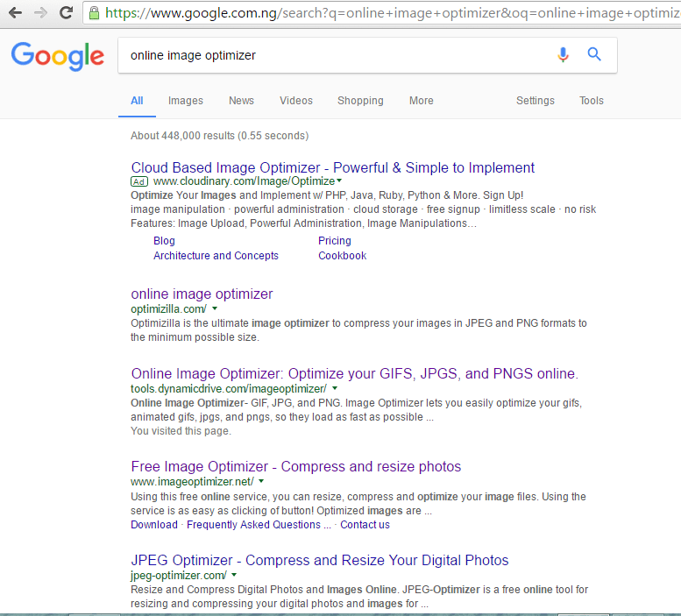Viewport: 681px width, 616px height.
Task: Select the All results tab
Action: [x=137, y=101]
